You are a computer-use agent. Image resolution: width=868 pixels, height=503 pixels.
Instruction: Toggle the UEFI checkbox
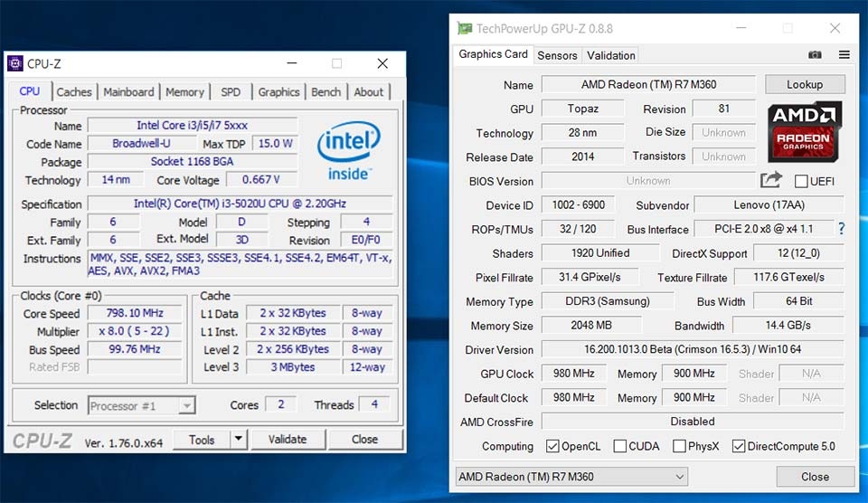(801, 181)
